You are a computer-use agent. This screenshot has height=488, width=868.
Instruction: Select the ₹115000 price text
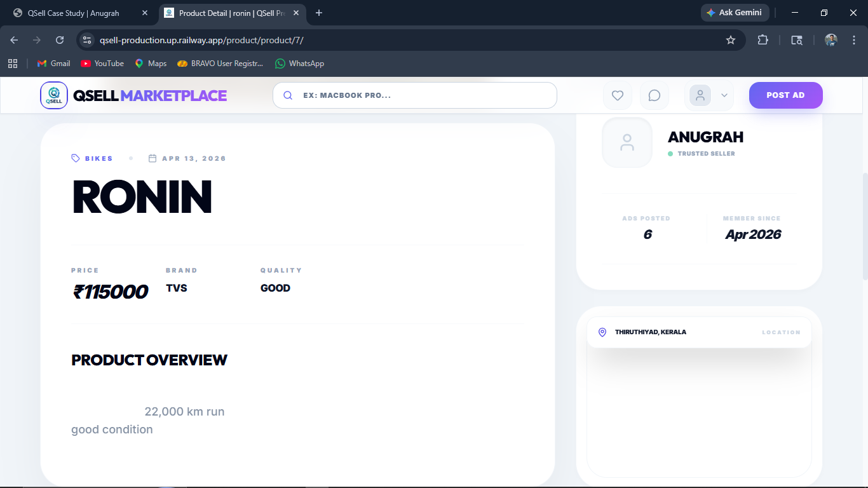coord(111,292)
